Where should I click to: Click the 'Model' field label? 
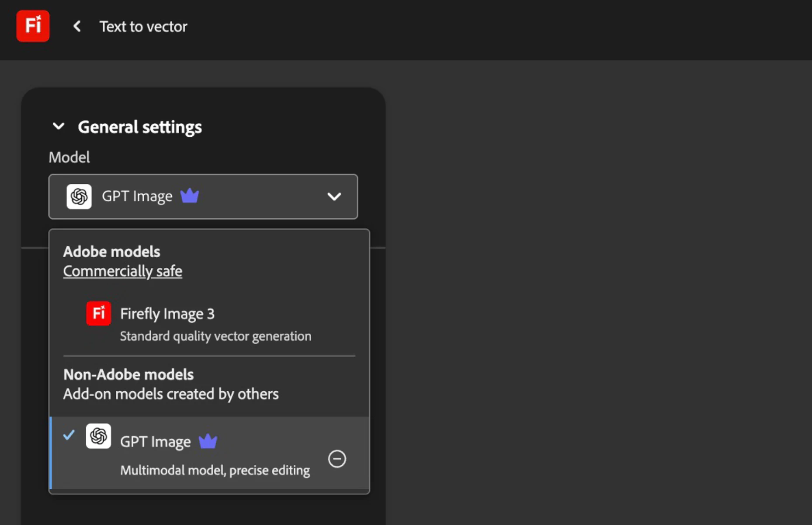point(69,157)
